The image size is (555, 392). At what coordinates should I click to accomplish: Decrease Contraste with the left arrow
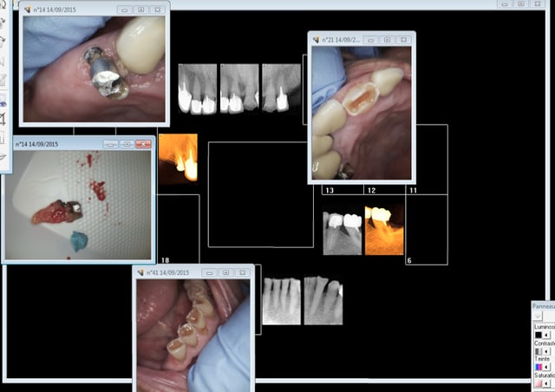(x=547, y=350)
